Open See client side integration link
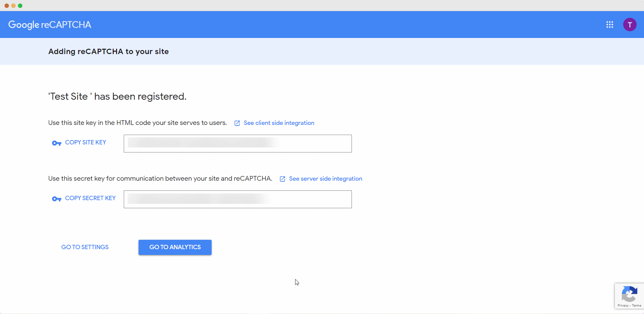 [x=279, y=123]
